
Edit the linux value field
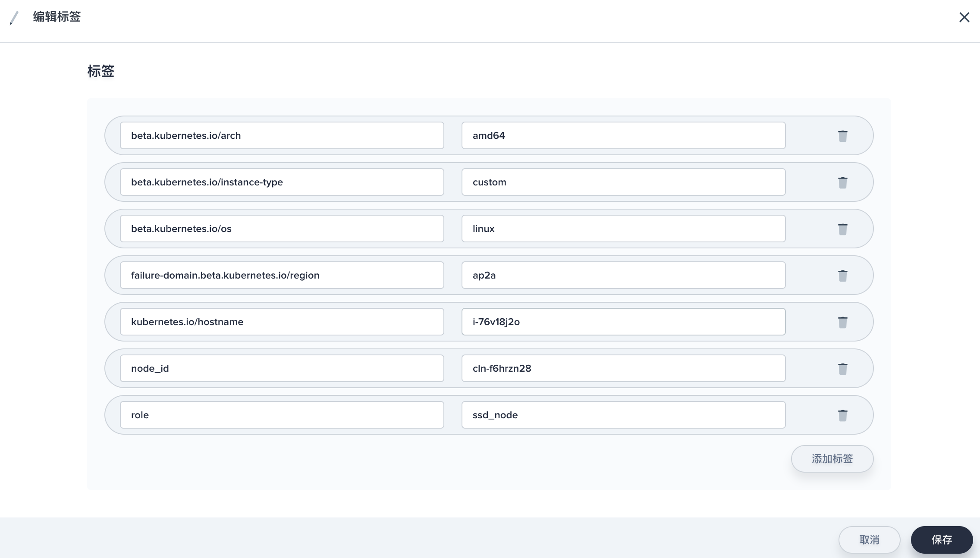click(x=623, y=229)
